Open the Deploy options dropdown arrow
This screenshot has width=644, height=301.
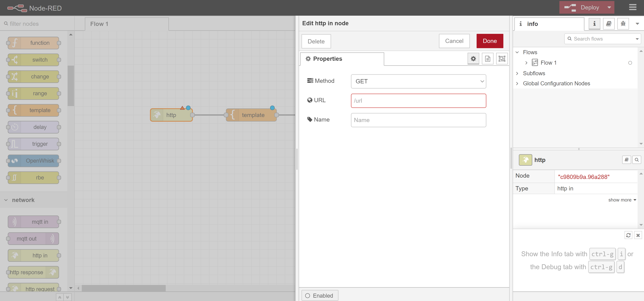pos(609,8)
